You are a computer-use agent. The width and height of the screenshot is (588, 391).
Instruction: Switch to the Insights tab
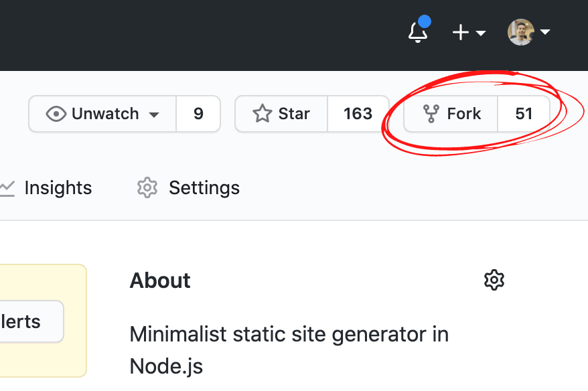[58, 188]
